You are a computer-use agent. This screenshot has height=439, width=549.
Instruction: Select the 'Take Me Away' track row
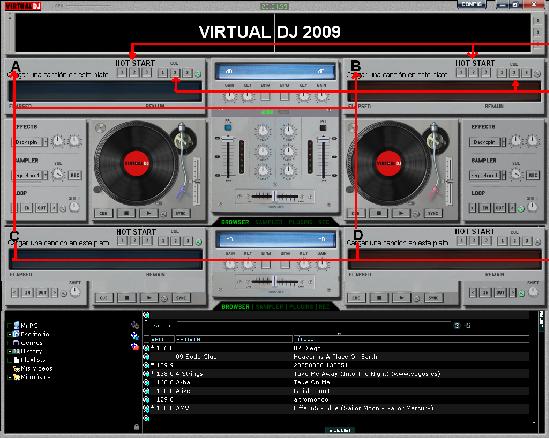336,374
